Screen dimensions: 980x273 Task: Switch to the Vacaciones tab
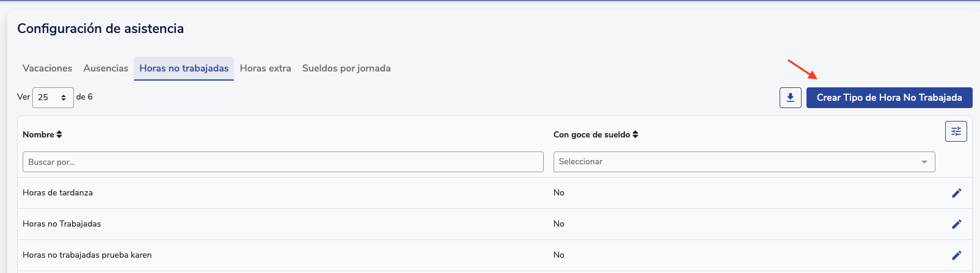tap(47, 68)
